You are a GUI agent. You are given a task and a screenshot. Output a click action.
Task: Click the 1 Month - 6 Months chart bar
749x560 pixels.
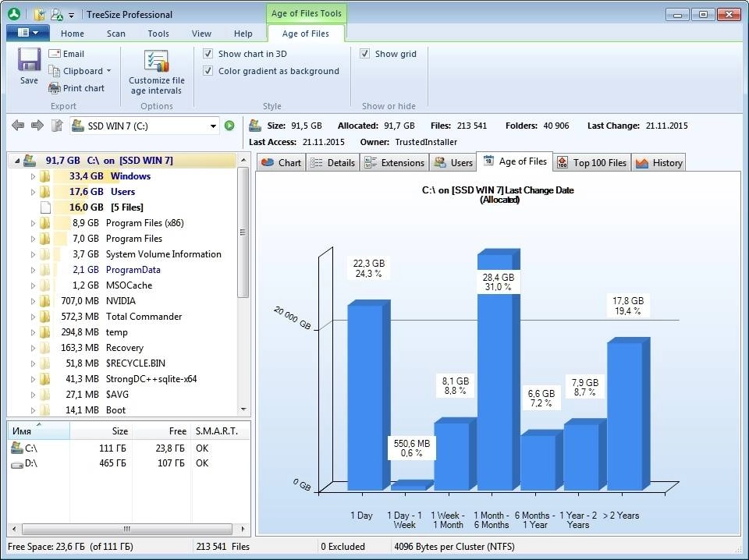pos(498,370)
